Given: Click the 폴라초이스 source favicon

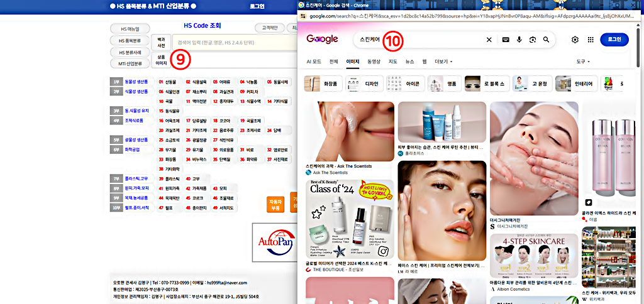Looking at the screenshot, I should click(401, 153).
